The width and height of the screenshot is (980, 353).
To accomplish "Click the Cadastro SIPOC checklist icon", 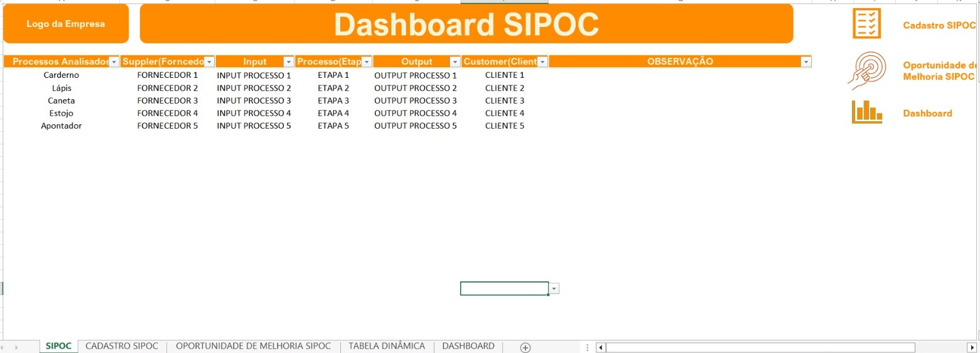I will (x=866, y=24).
